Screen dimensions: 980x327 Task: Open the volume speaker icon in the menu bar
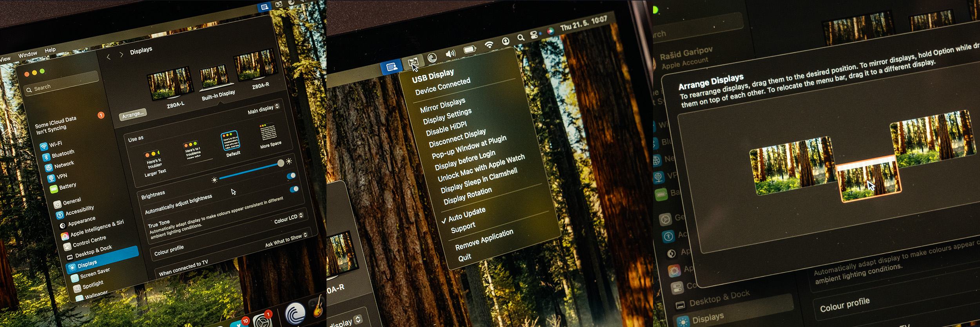point(450,53)
